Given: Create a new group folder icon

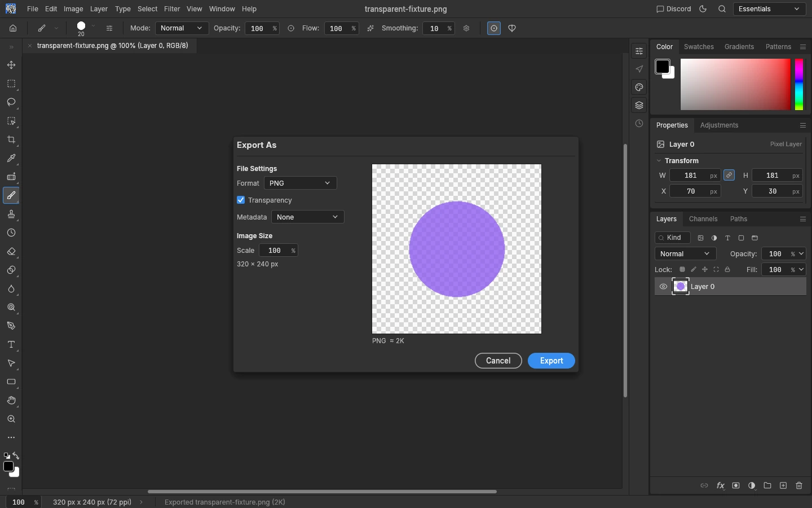Looking at the screenshot, I should tap(767, 485).
